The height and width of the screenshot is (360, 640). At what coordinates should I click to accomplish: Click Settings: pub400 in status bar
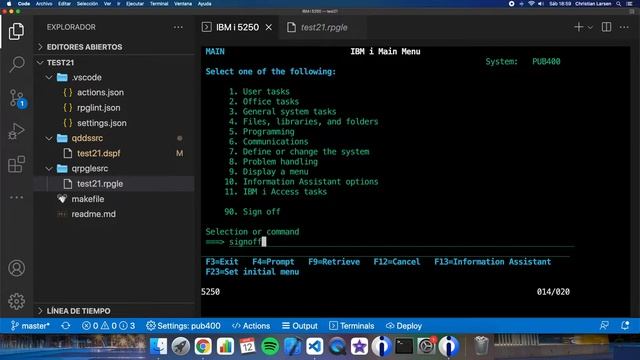pyautogui.click(x=183, y=326)
